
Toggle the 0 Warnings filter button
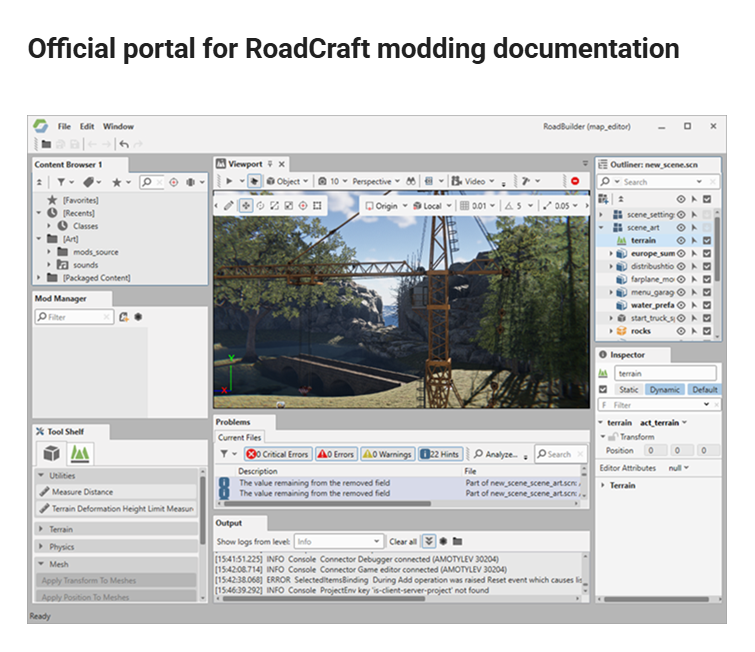387,454
